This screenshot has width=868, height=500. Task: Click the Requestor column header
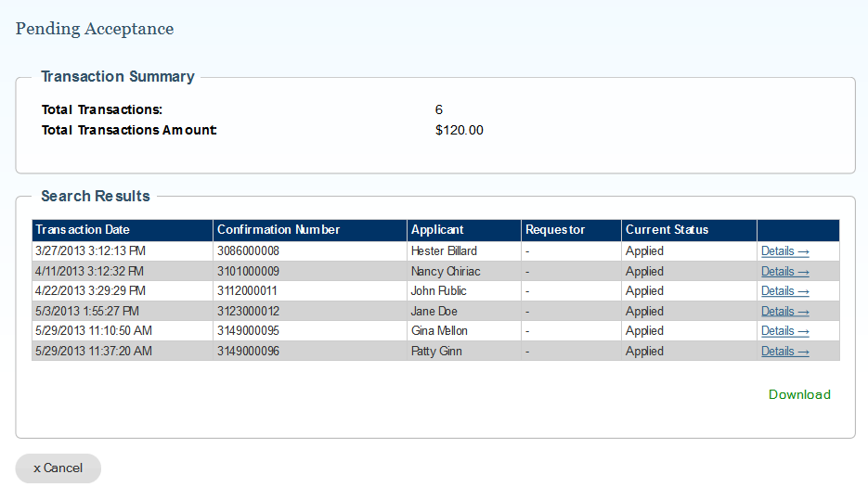[555, 230]
